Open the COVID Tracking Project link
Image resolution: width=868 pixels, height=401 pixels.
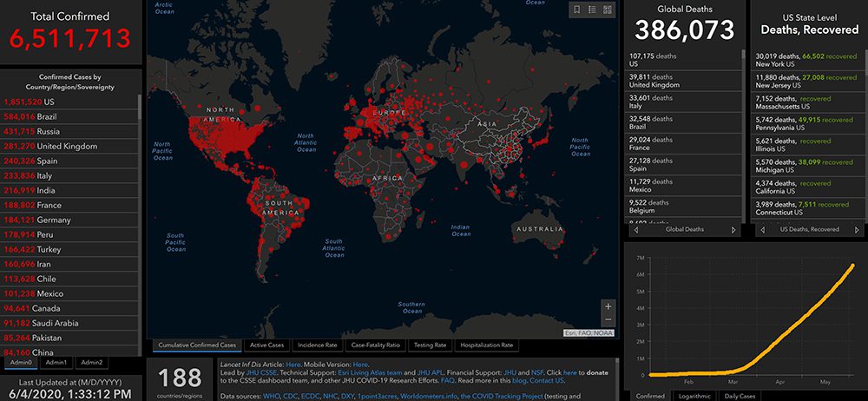click(x=502, y=397)
